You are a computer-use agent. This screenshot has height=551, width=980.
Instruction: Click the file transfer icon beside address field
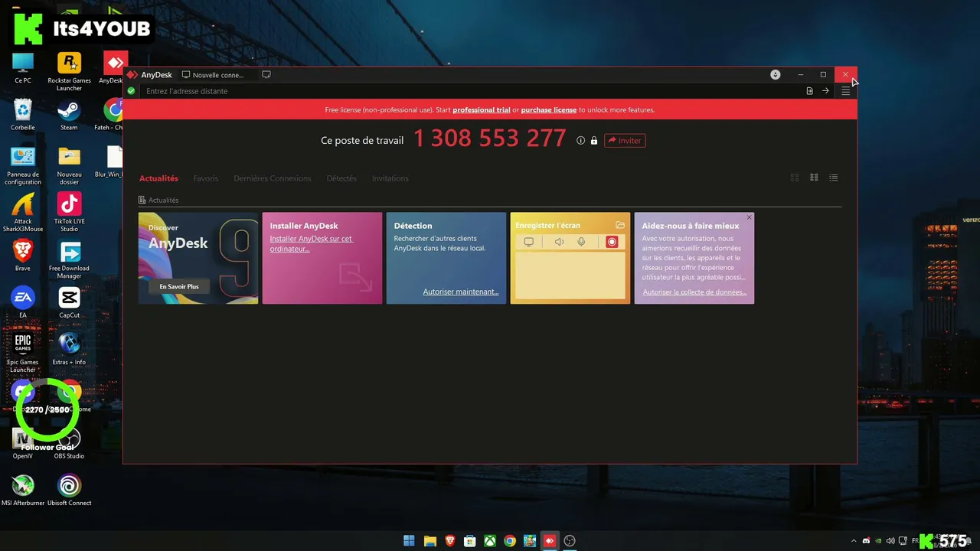[x=809, y=91]
